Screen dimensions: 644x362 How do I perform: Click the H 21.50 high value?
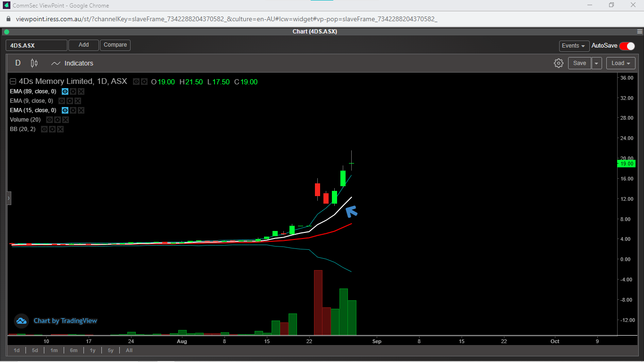[x=191, y=82]
